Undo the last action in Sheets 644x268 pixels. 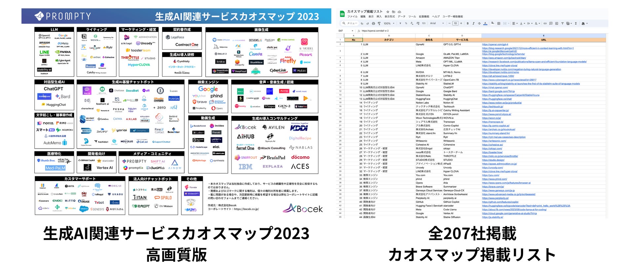(362, 23)
